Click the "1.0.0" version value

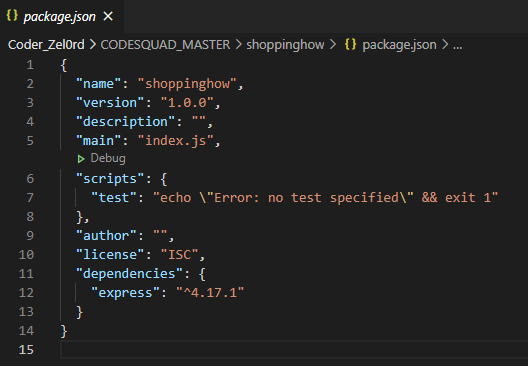187,102
